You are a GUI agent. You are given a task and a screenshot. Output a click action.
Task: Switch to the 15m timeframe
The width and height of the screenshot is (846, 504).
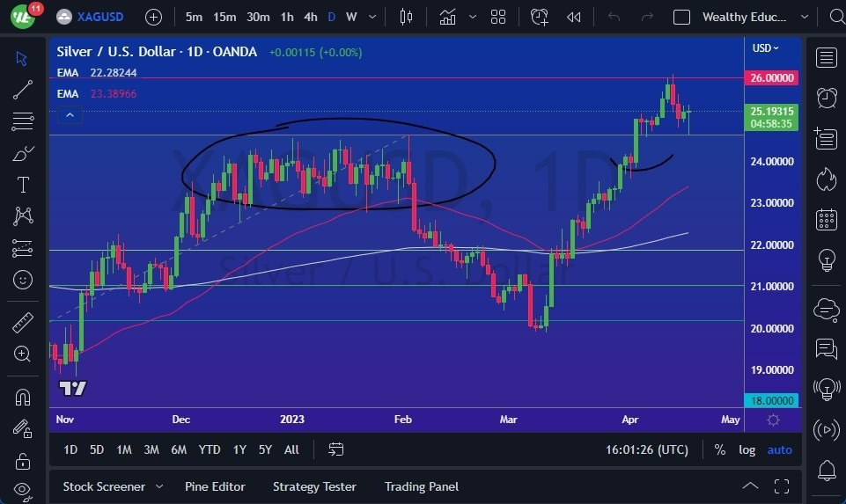click(x=224, y=18)
